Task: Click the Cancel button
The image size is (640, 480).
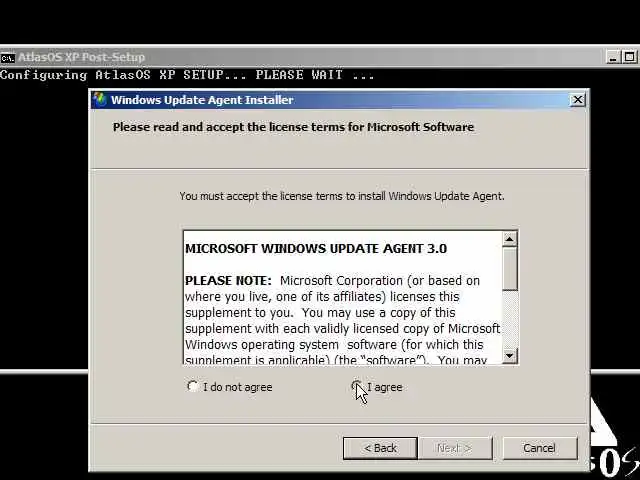Action: click(x=540, y=448)
